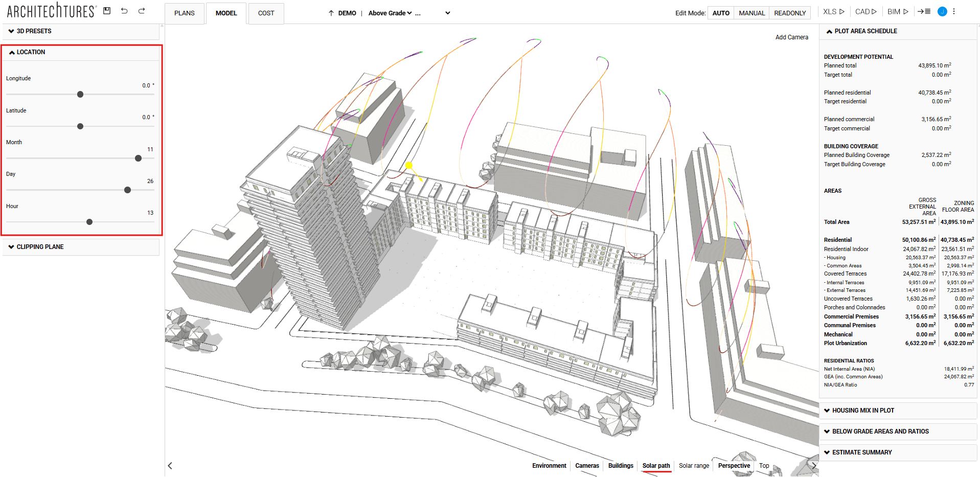Image resolution: width=980 pixels, height=477 pixels.
Task: Click the Add Camera button
Action: click(x=792, y=37)
